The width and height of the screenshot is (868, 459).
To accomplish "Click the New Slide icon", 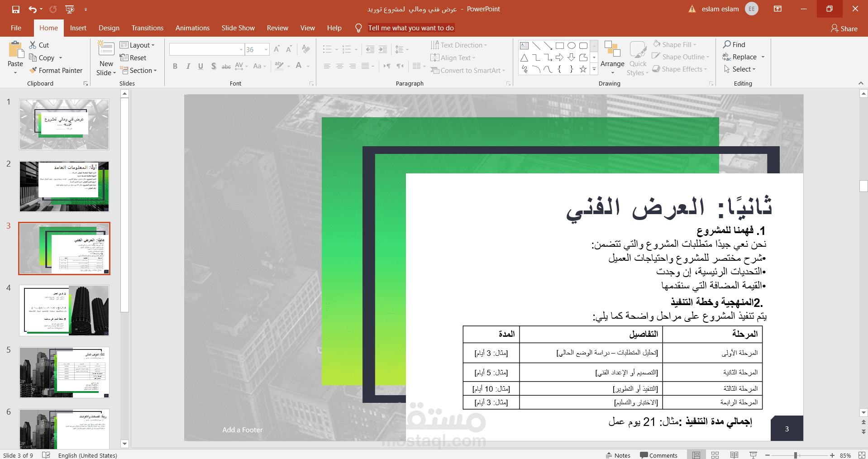I will pos(106,49).
